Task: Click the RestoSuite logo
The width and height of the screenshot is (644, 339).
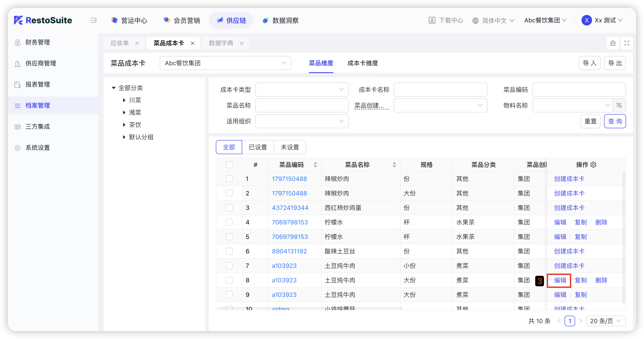Action: click(x=43, y=20)
